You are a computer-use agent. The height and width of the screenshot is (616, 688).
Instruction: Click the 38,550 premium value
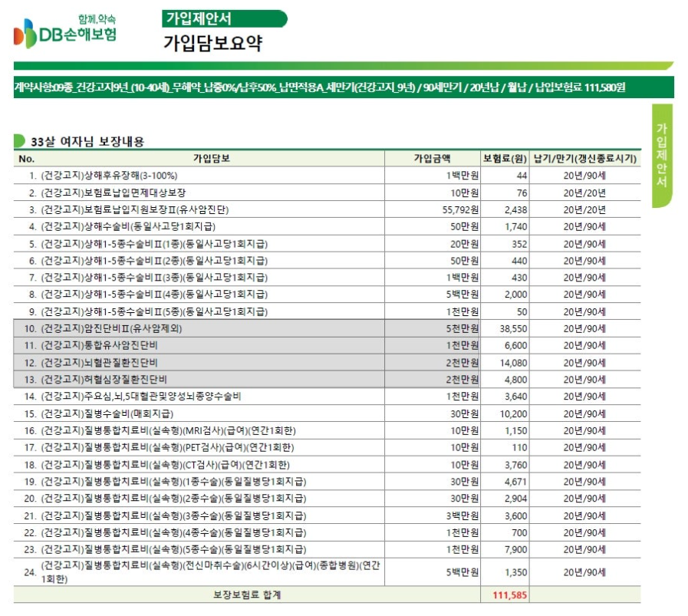[513, 328]
